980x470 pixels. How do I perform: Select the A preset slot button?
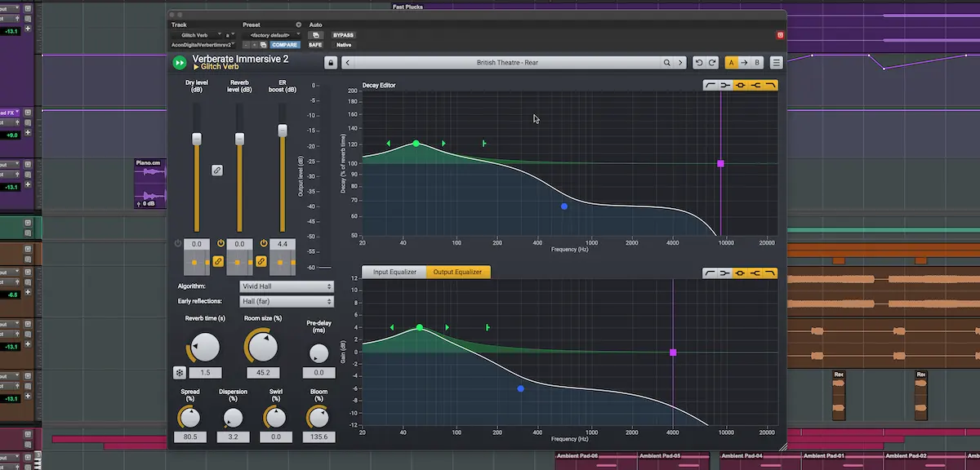[732, 63]
